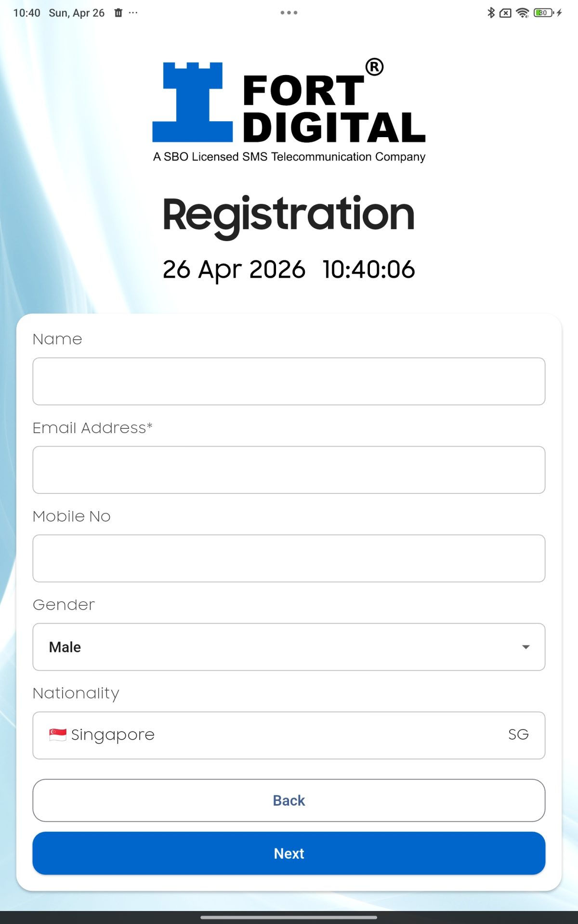578x924 pixels.
Task: Focus the Mobile No input field
Action: [289, 558]
